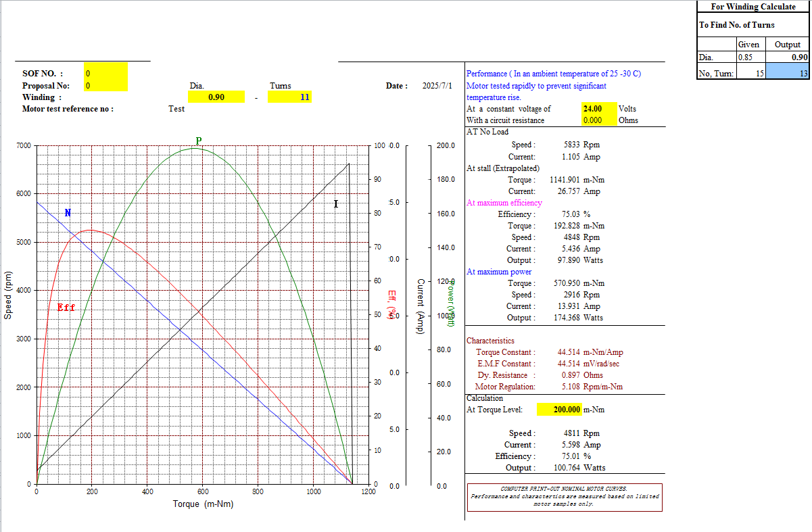Screen dimensions: 812x532
Task: Click the 'For Winding Calculate' header cell
Action: tap(753, 7)
